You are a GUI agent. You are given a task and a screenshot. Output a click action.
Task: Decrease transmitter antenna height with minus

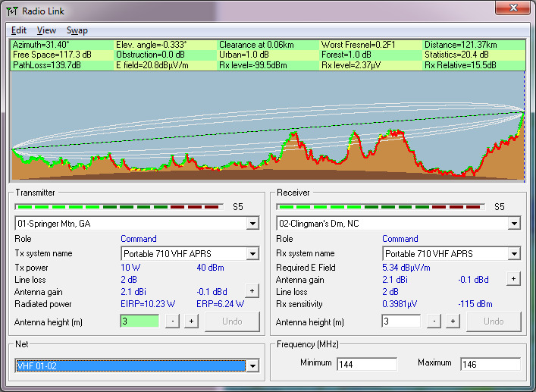point(173,321)
